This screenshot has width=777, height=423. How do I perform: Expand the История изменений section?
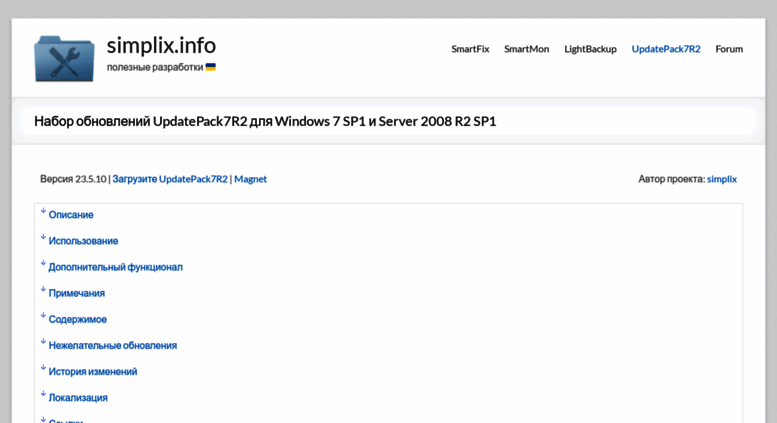(x=93, y=372)
